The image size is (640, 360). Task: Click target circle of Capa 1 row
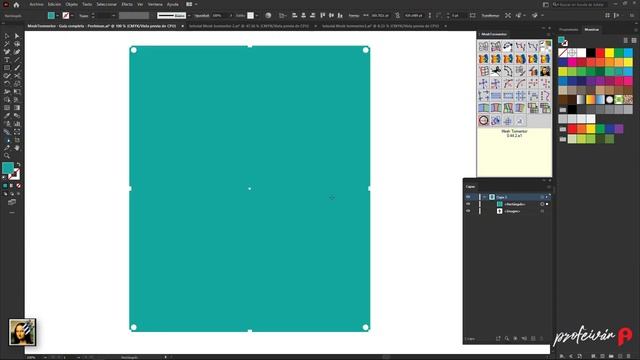click(x=542, y=197)
